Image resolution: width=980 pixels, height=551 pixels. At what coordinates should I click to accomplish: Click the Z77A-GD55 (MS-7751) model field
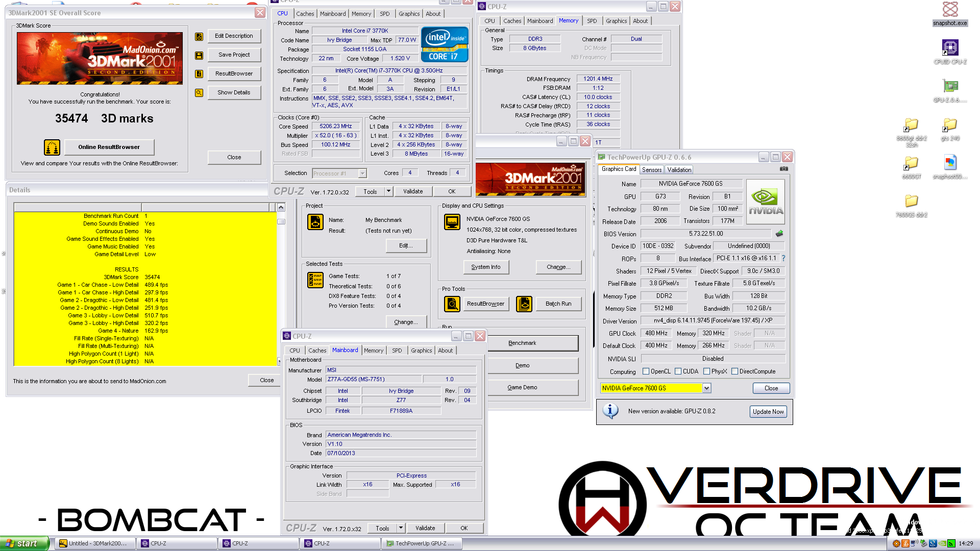374,380
